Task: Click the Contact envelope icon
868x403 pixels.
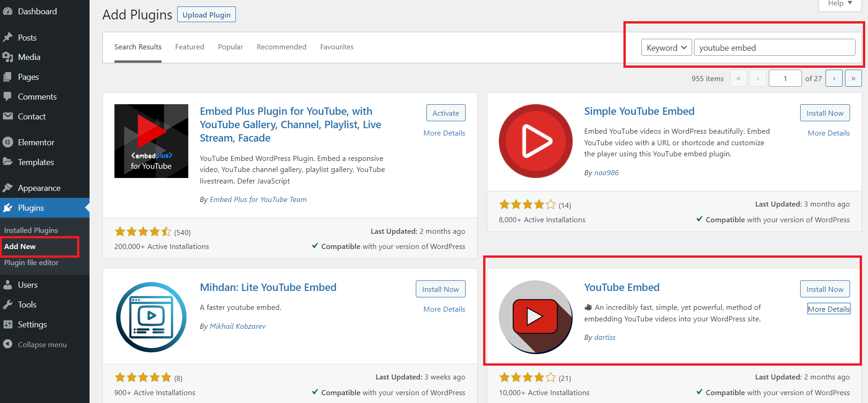Action: click(7, 117)
